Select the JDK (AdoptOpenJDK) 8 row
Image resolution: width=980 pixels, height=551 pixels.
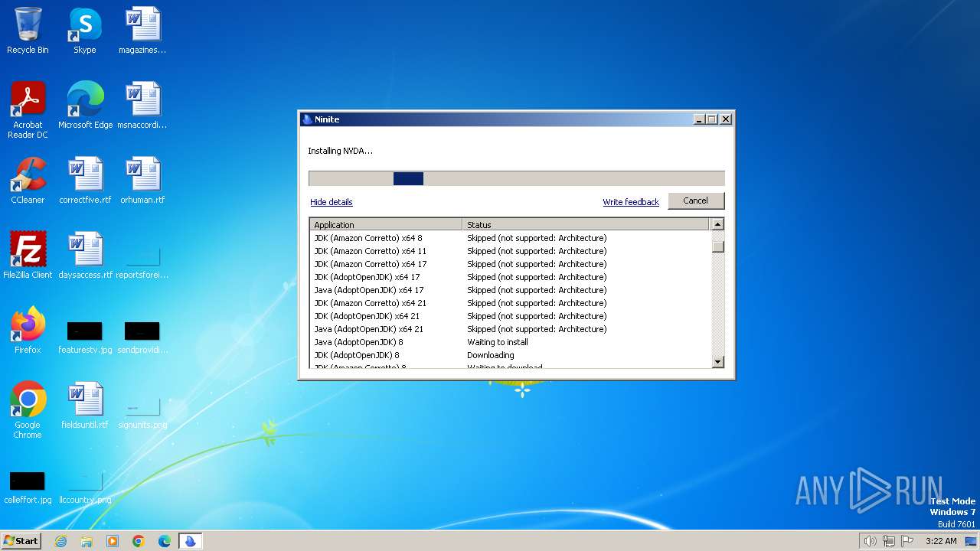pos(510,355)
